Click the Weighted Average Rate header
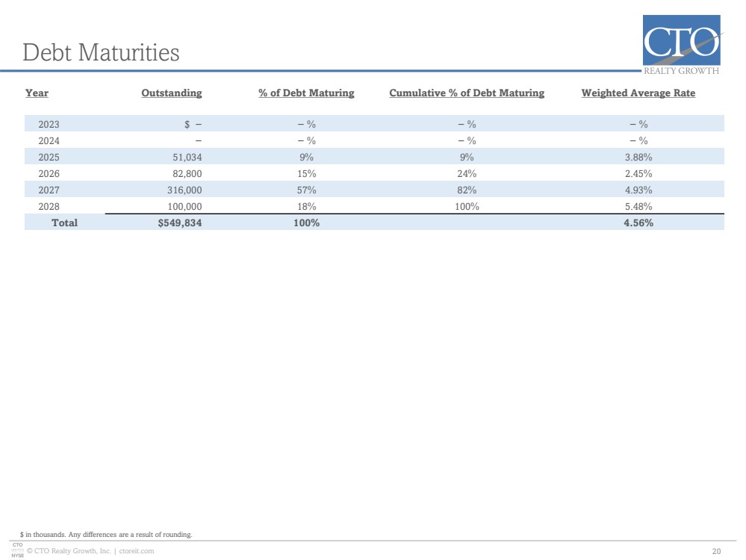 (x=638, y=93)
